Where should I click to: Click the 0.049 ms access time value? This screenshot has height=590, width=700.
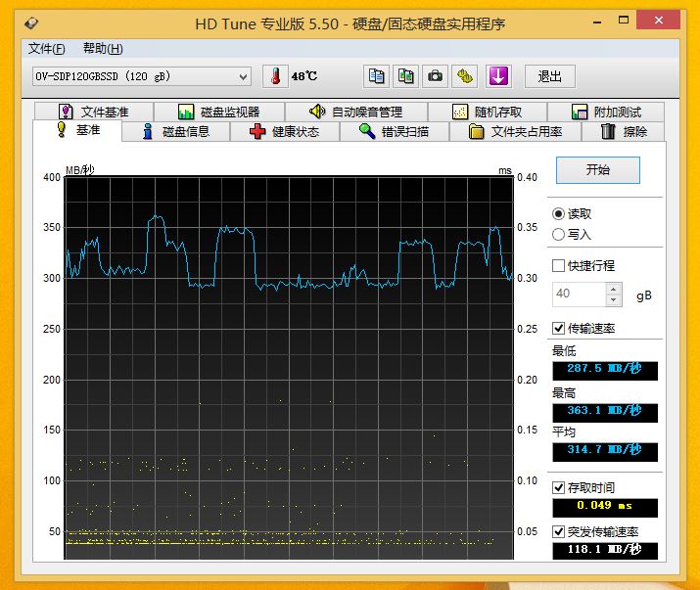pos(605,508)
